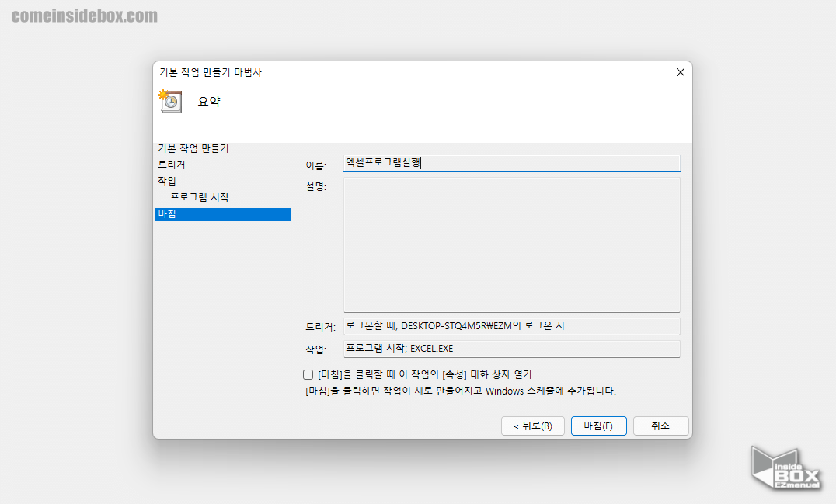Close the 기본 작업 만들기 마법사 window
Image resolution: width=836 pixels, height=504 pixels.
(x=681, y=72)
